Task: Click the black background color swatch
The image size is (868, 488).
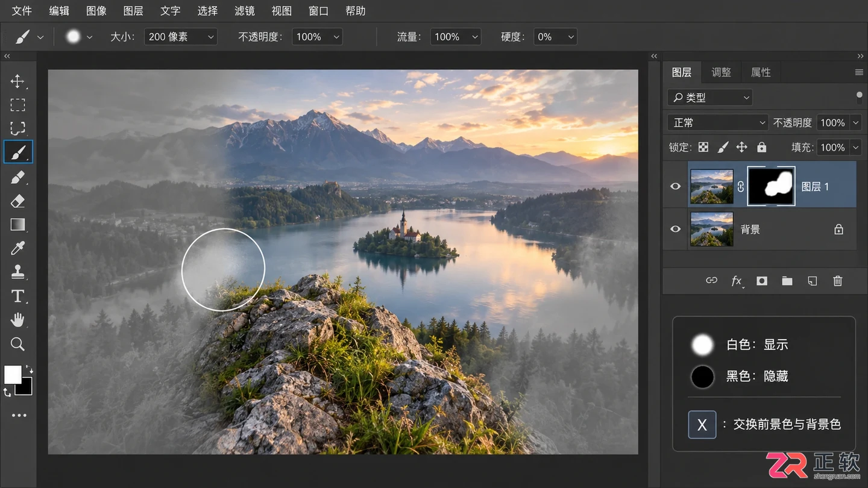Action: [26, 389]
